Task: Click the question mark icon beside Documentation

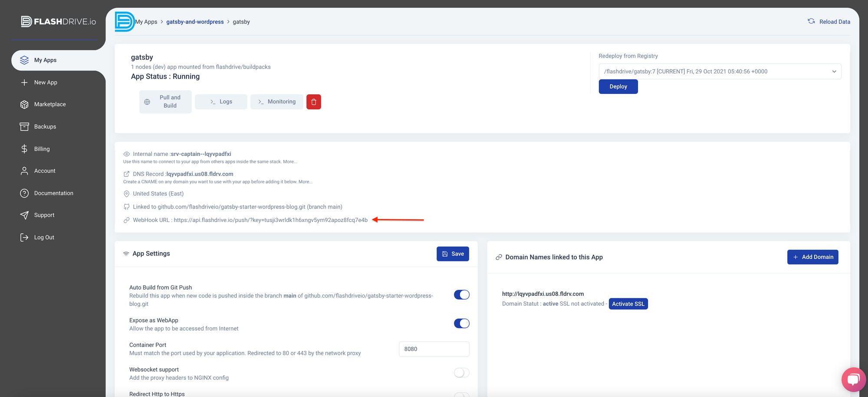Action: [x=24, y=193]
